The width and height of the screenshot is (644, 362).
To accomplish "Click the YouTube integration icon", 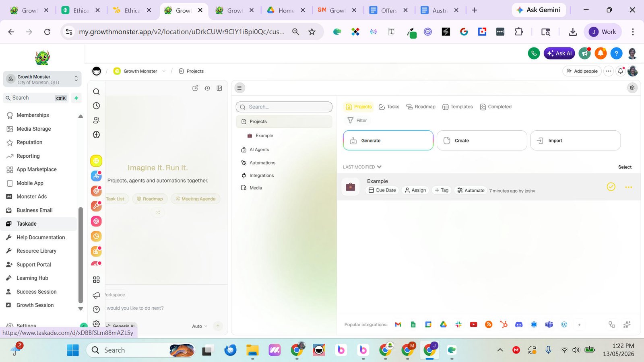I will tap(473, 325).
